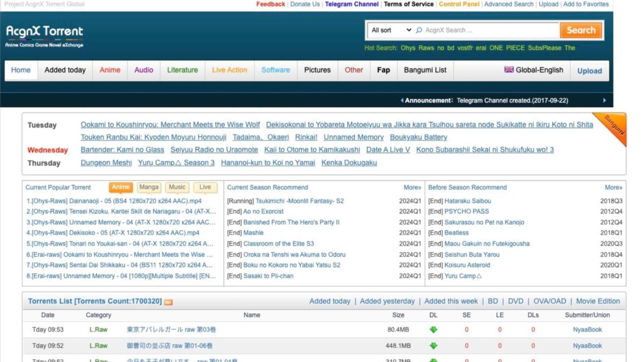Click the UK flag language icon
The height and width of the screenshot is (362, 644).
point(509,70)
